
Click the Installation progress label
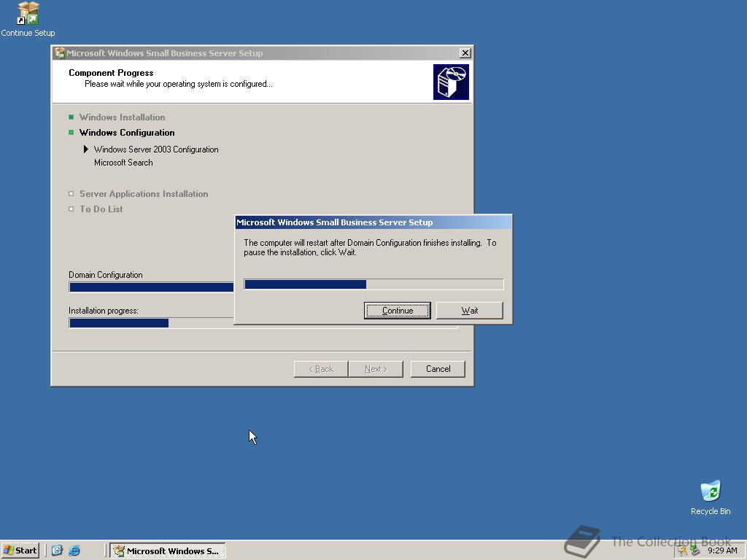(104, 311)
